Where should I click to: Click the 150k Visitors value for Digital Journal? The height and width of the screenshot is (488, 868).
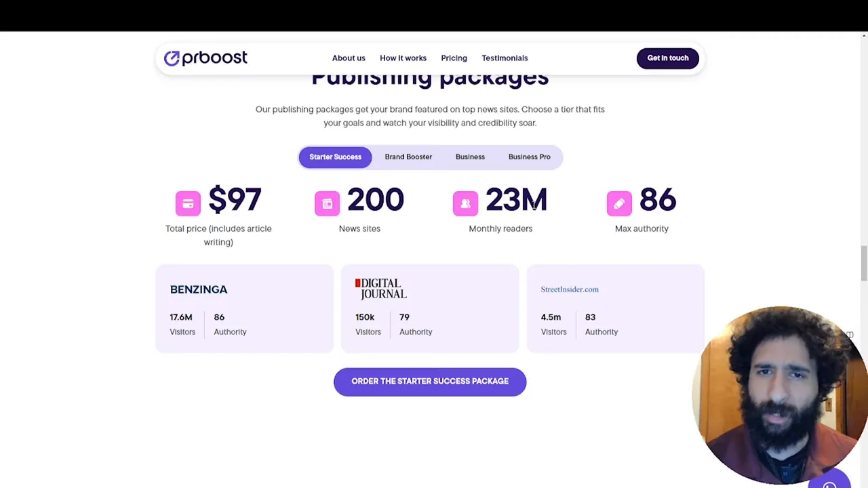click(x=365, y=317)
